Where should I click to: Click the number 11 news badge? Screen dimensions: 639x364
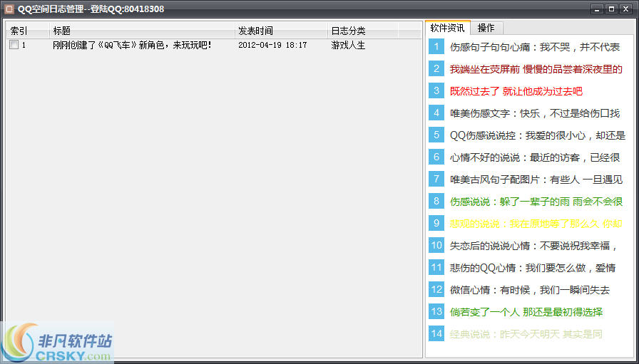tap(436, 267)
